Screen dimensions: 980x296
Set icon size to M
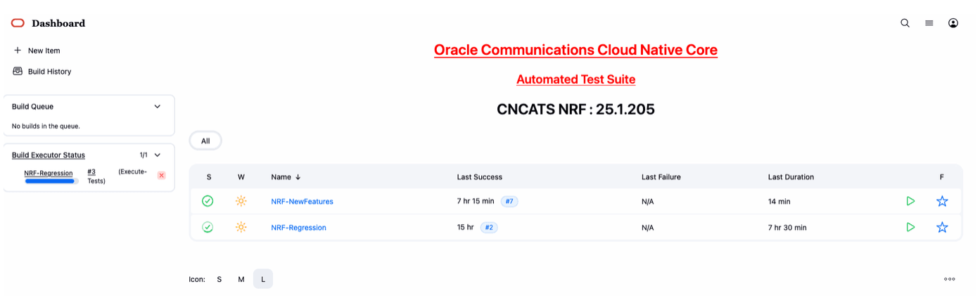[x=241, y=279]
